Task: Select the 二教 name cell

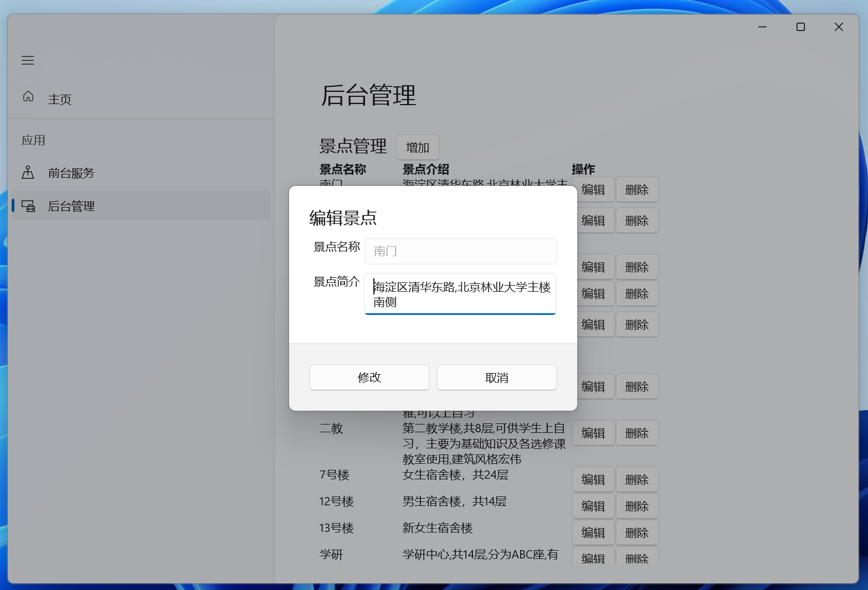Action: point(331,428)
